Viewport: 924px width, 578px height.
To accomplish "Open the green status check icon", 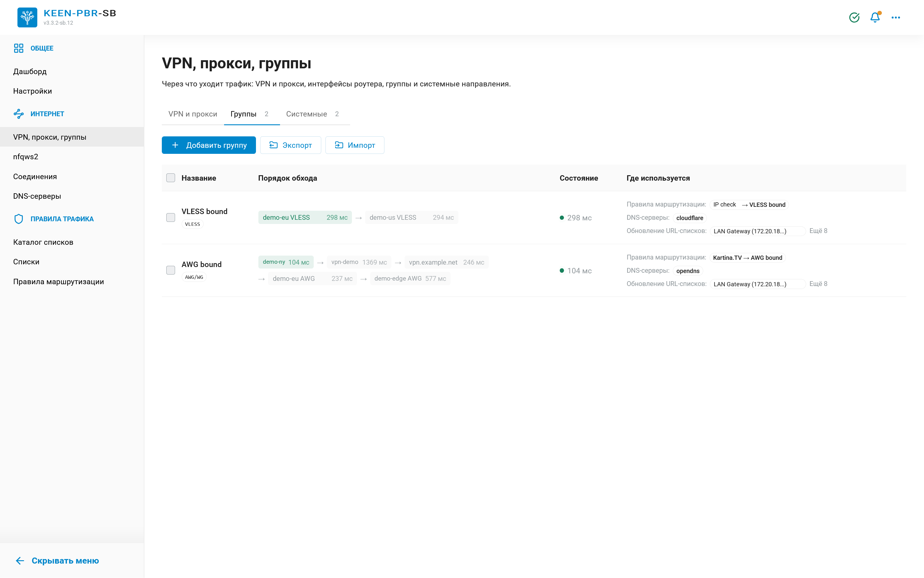I will (x=854, y=17).
